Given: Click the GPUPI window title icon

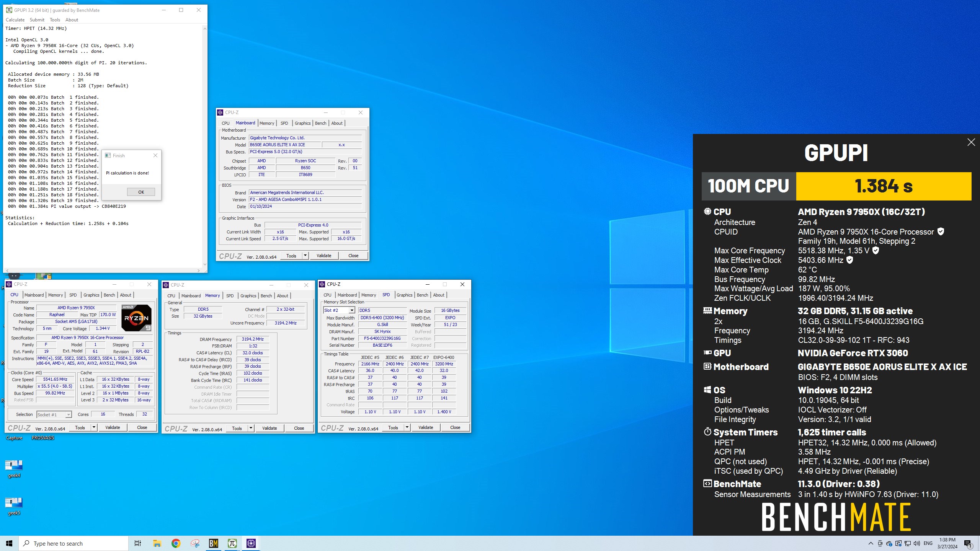Looking at the screenshot, I should 9,10.
